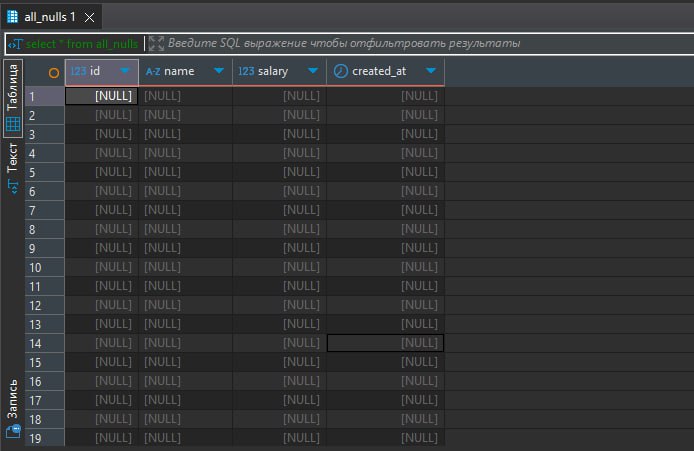The height and width of the screenshot is (451, 694).
Task: Click the name cell in row 12
Action: (x=185, y=305)
